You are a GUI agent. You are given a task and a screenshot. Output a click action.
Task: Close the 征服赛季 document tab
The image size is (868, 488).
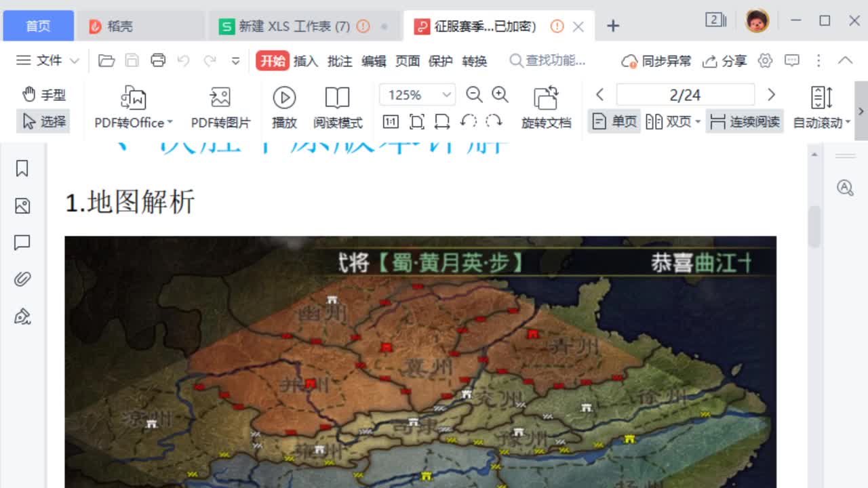pos(578,26)
